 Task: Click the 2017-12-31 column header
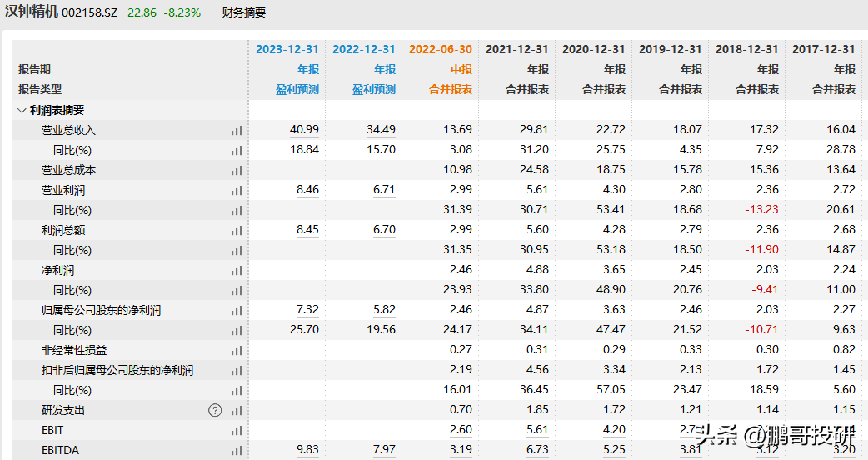(824, 49)
